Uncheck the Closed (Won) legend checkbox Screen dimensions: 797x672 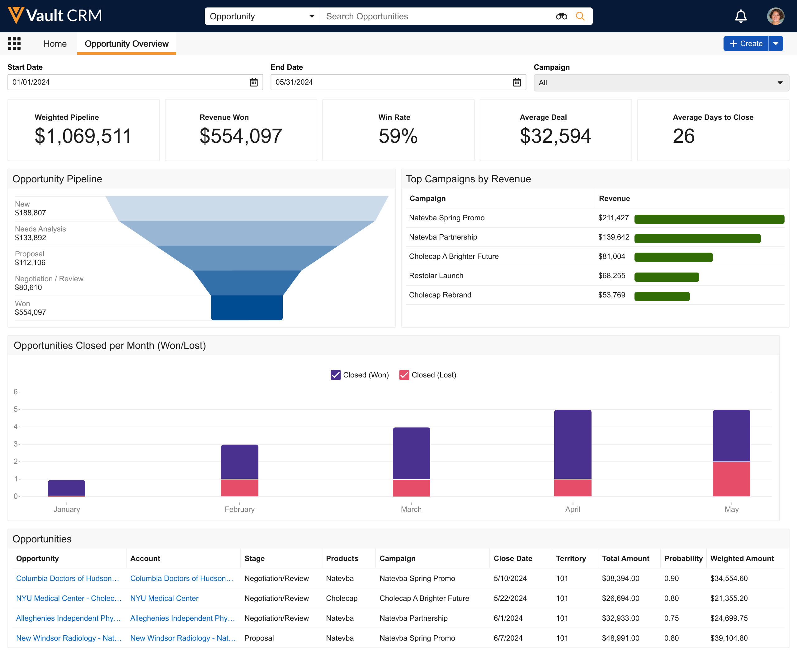[335, 375]
